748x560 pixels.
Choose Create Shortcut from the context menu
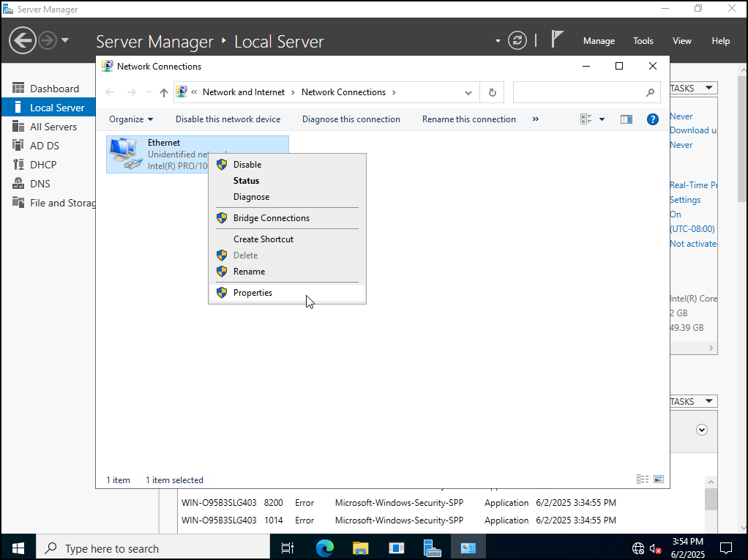click(x=287, y=239)
